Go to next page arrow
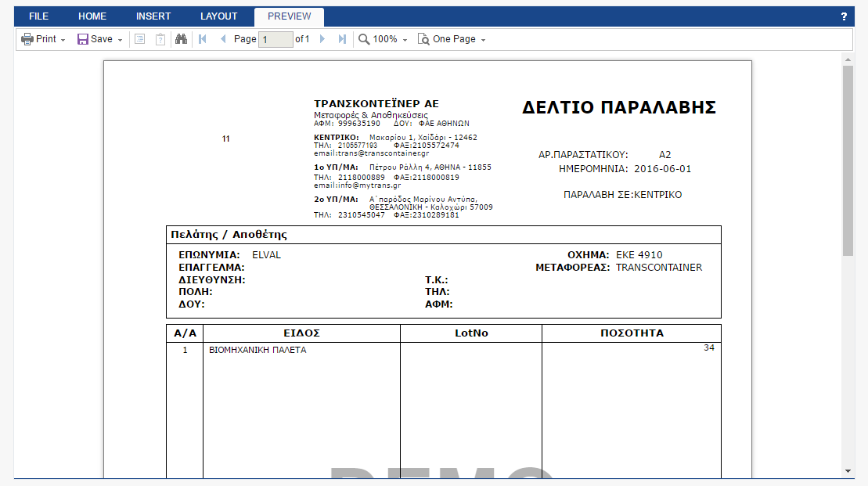The image size is (868, 486). [x=322, y=39]
